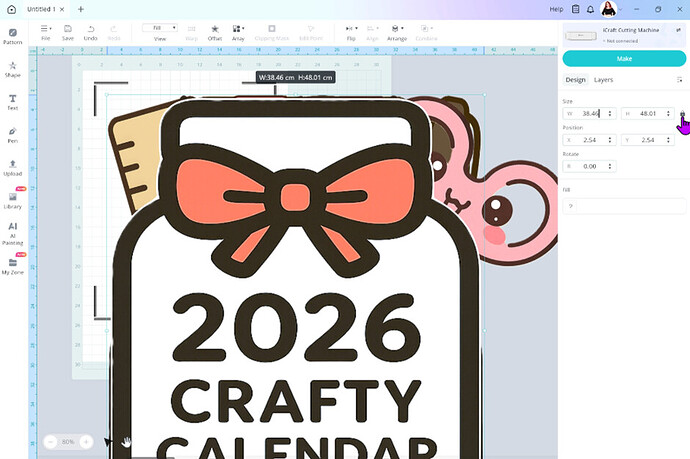Switch to the Layers tab
The width and height of the screenshot is (690, 459).
click(x=603, y=80)
